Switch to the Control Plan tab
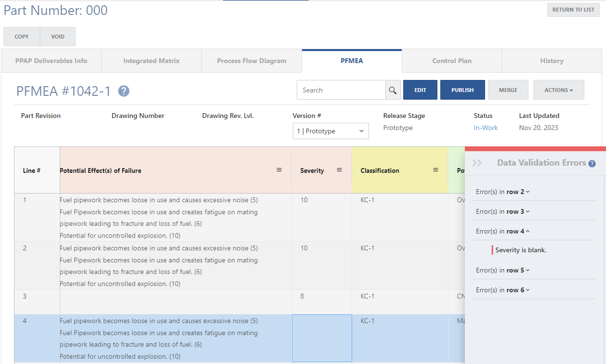 [451, 61]
